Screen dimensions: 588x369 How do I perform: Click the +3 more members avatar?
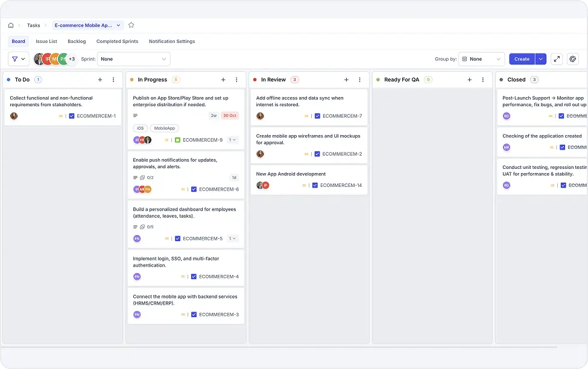(72, 59)
